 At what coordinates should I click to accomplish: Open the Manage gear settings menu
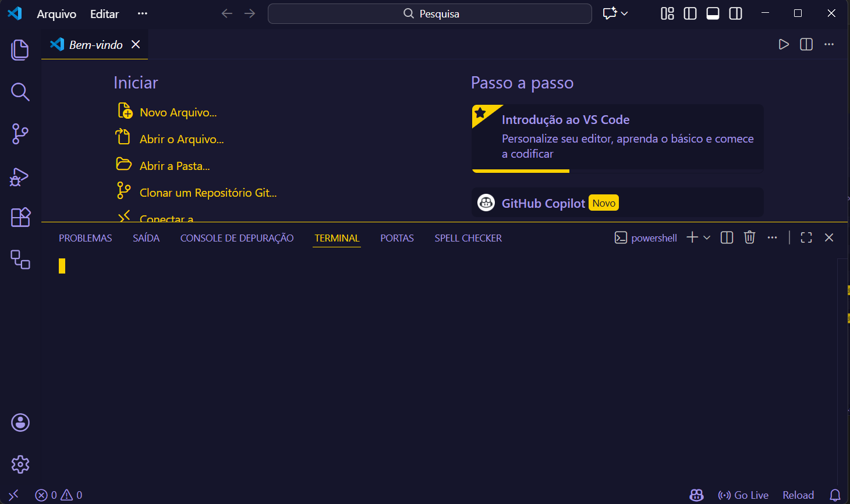point(20,464)
